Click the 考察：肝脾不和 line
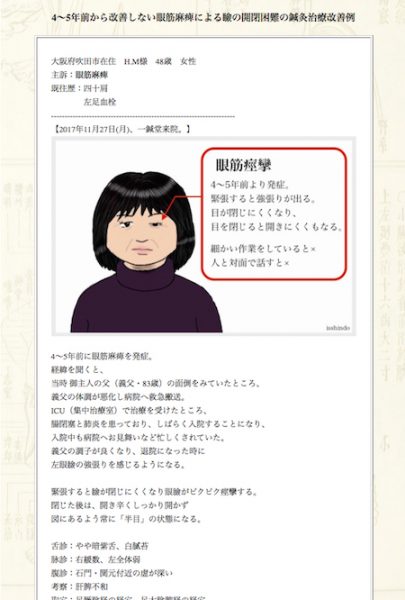405x600 pixels. [80, 586]
